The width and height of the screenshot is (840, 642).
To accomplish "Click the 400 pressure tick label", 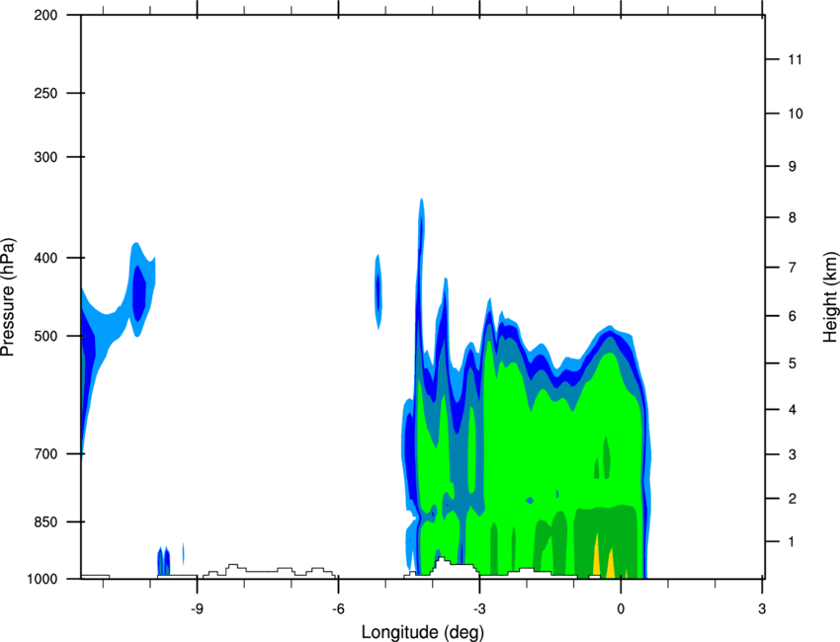I will point(45,258).
